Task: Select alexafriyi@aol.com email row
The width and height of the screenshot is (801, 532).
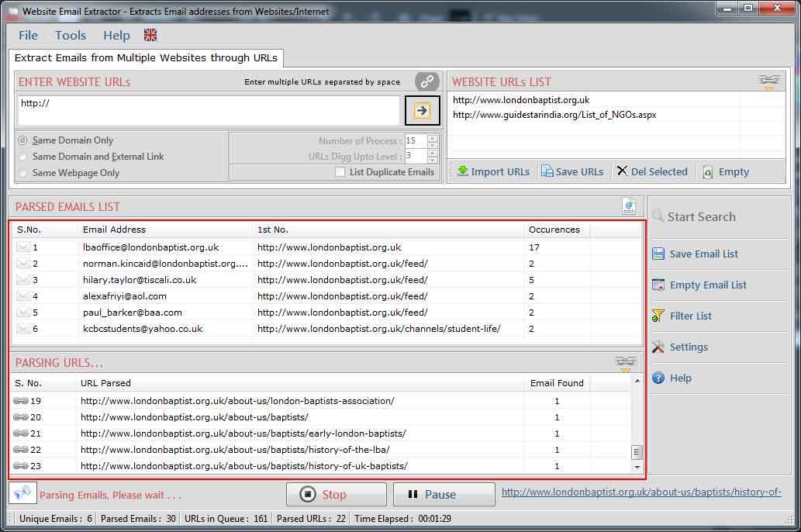Action: coord(327,296)
